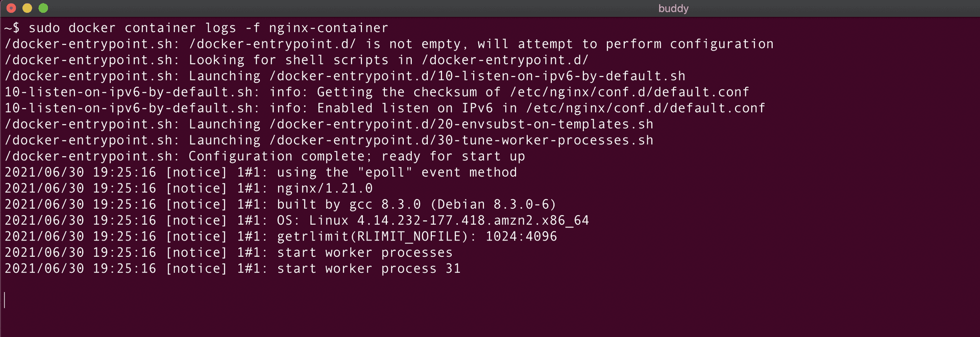The height and width of the screenshot is (337, 980).
Task: Minimize the terminal with the yellow button
Action: (x=28, y=8)
